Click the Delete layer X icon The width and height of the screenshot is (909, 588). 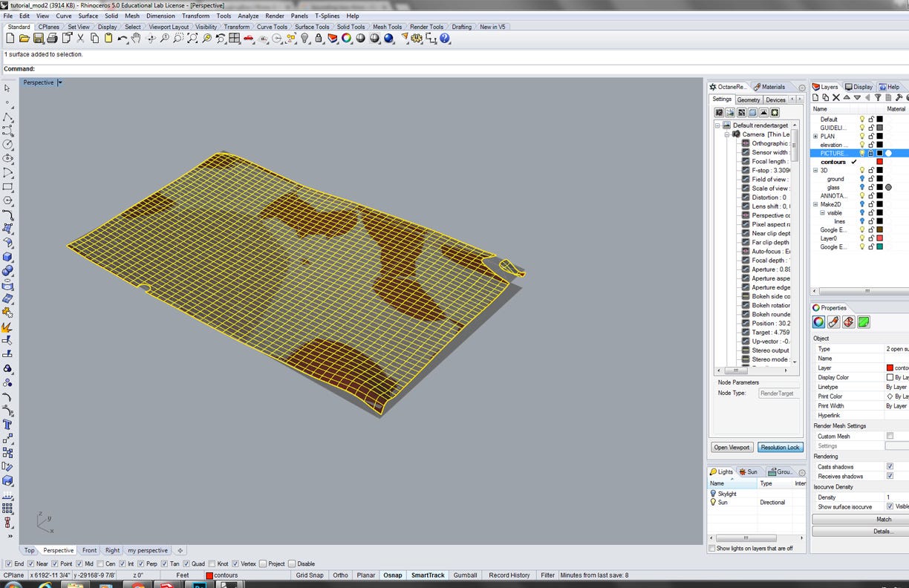click(835, 97)
